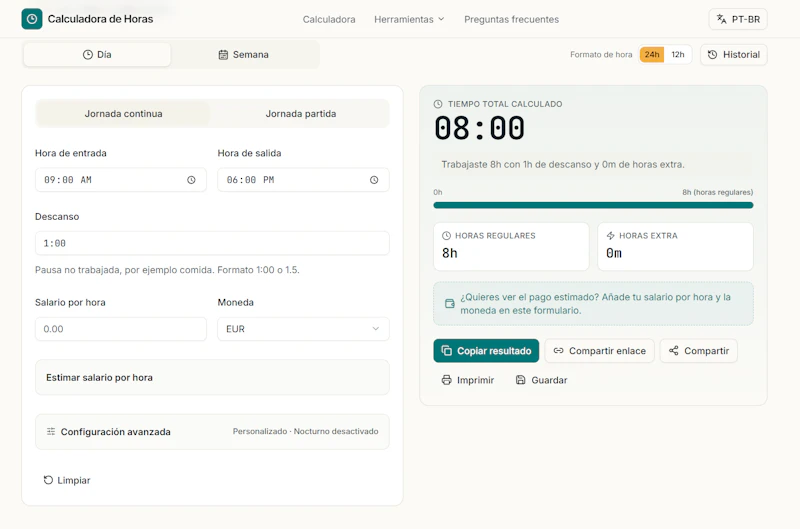Click the Imprimir button
Image resolution: width=800 pixels, height=529 pixels.
(x=468, y=380)
